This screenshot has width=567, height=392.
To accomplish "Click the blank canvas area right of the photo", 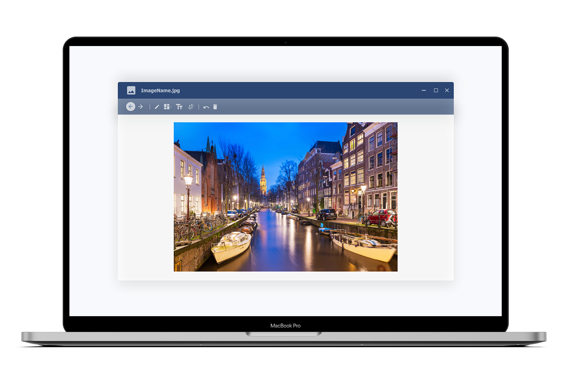I will coord(425,197).
